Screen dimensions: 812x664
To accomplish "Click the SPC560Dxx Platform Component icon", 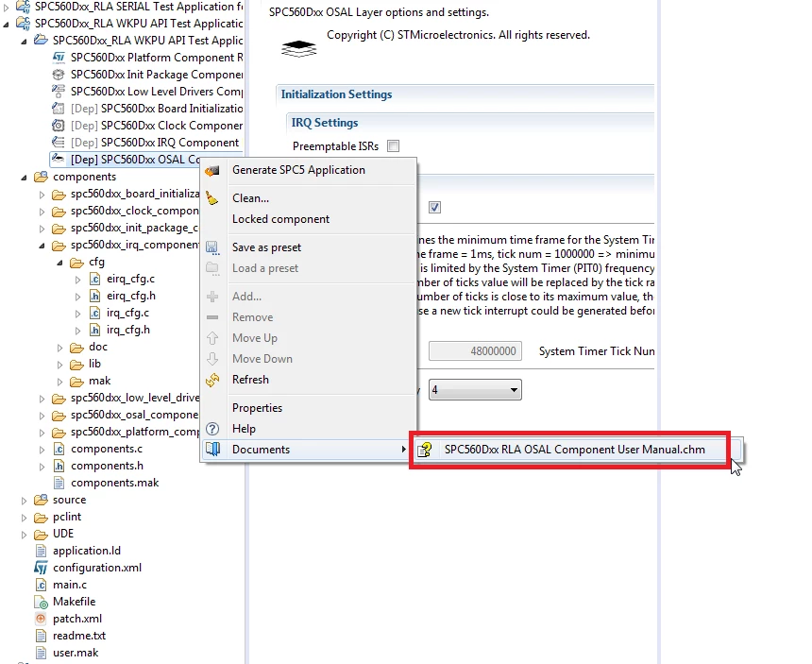I will tap(59, 58).
